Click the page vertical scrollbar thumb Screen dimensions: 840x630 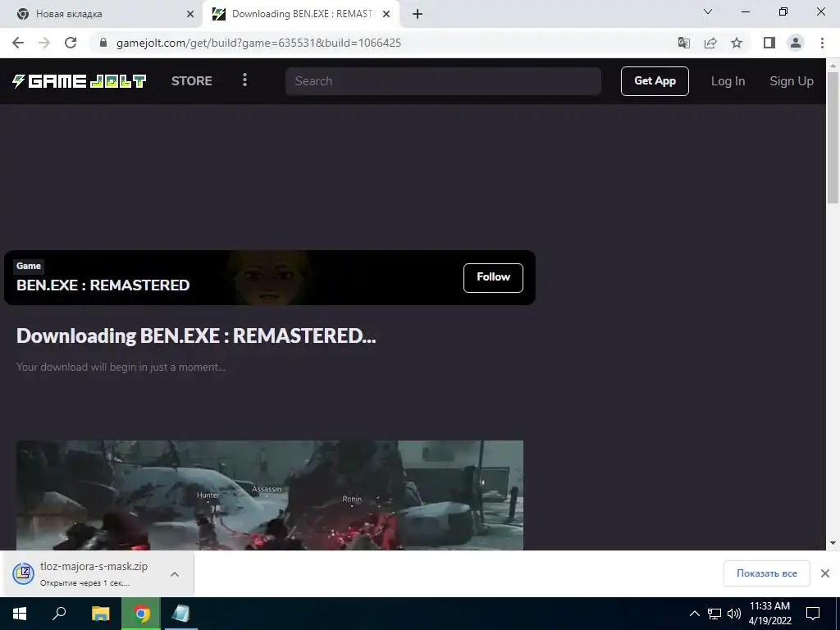pyautogui.click(x=833, y=138)
